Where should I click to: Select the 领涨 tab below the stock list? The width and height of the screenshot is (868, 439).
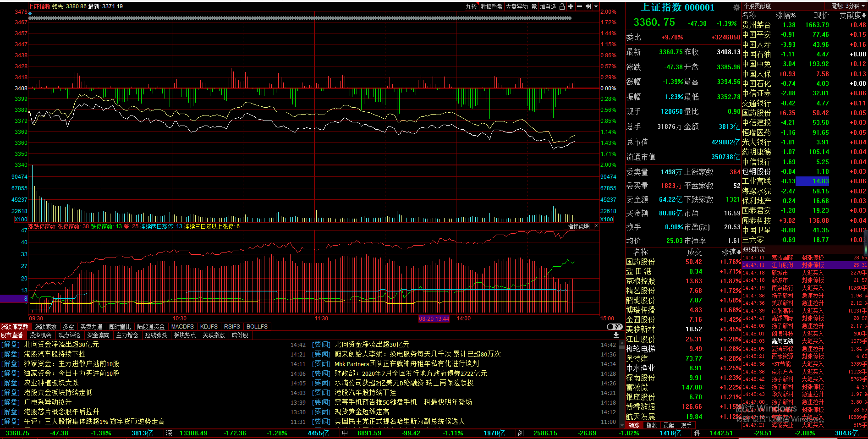tap(634, 425)
